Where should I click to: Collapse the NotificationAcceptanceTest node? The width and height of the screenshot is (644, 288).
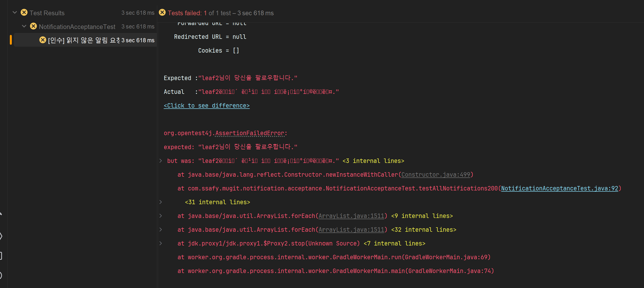coord(24,26)
